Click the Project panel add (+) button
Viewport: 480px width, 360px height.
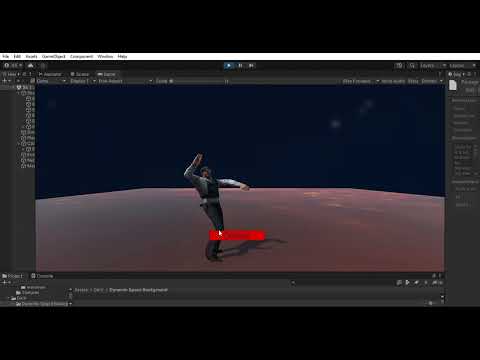click(x=6, y=282)
